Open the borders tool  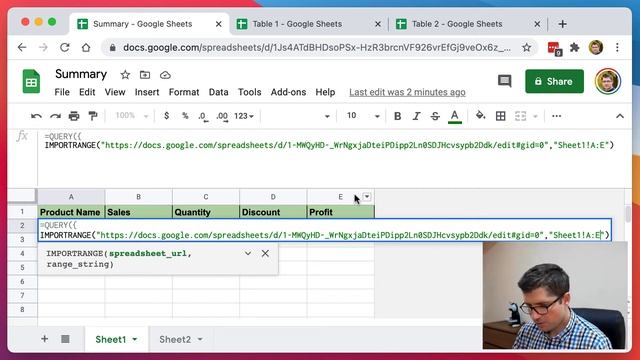click(500, 116)
